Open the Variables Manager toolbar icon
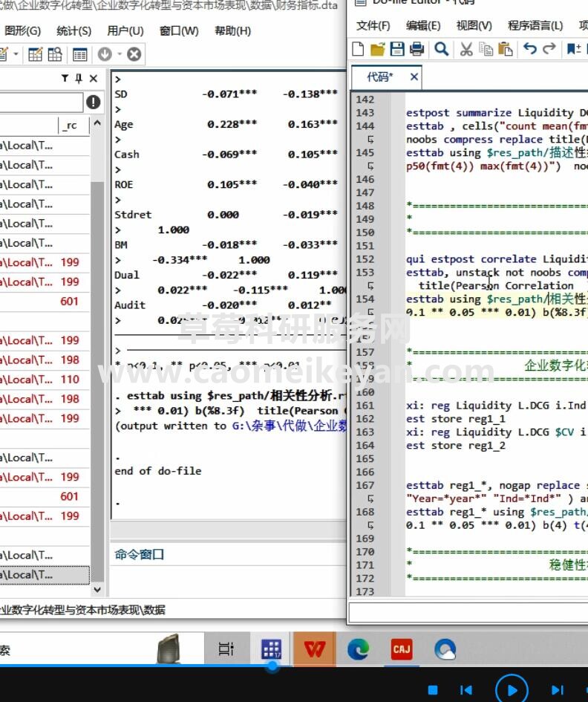588x702 pixels. [x=79, y=54]
